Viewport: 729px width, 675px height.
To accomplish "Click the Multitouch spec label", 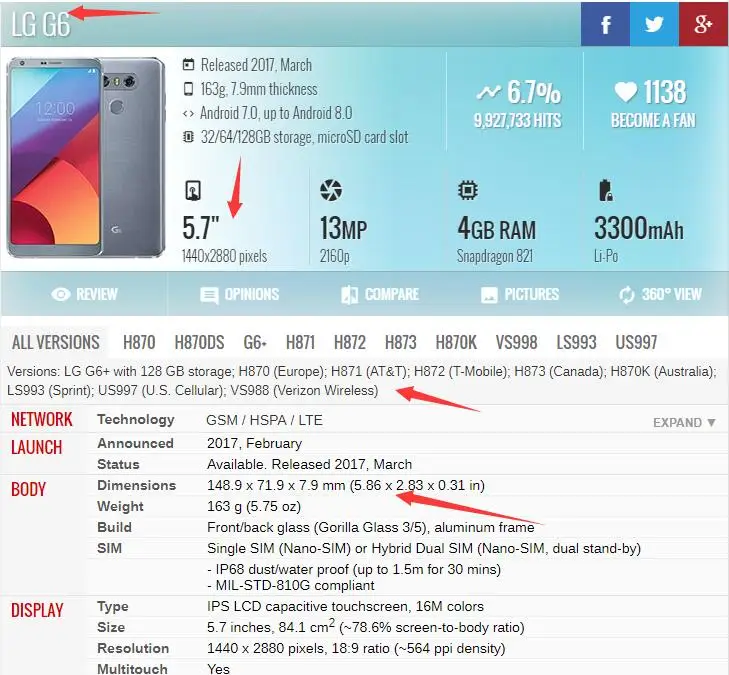I will point(132,669).
